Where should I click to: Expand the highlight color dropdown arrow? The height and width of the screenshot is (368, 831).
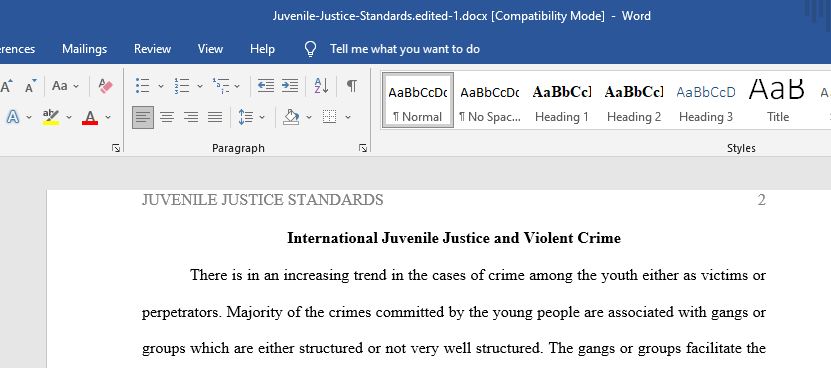(68, 117)
